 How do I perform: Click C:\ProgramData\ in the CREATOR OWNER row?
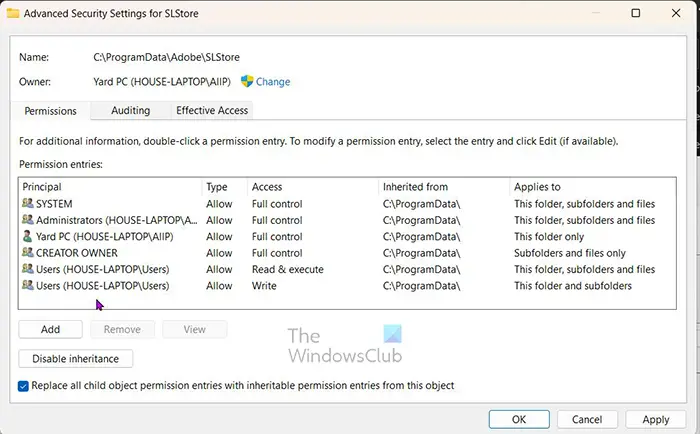pos(421,253)
